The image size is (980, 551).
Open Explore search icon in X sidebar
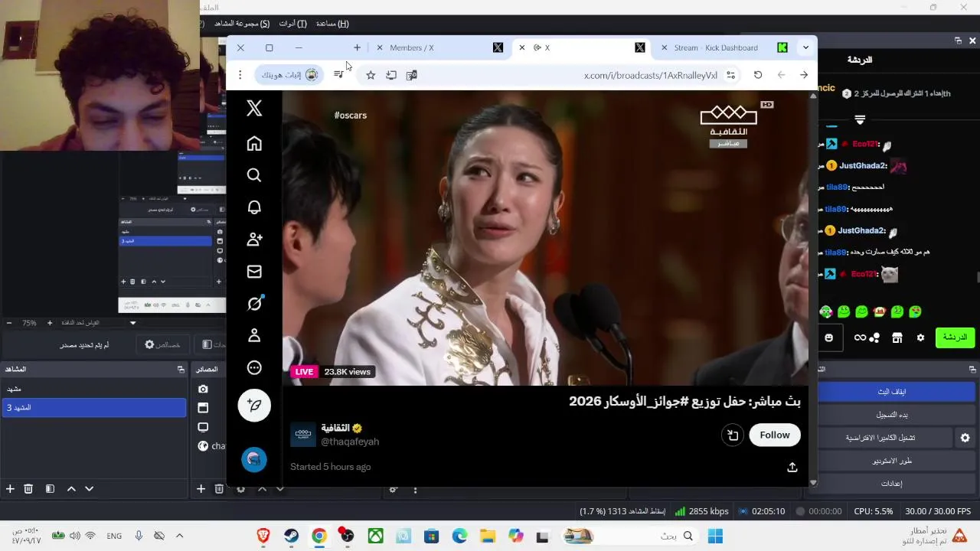(254, 175)
